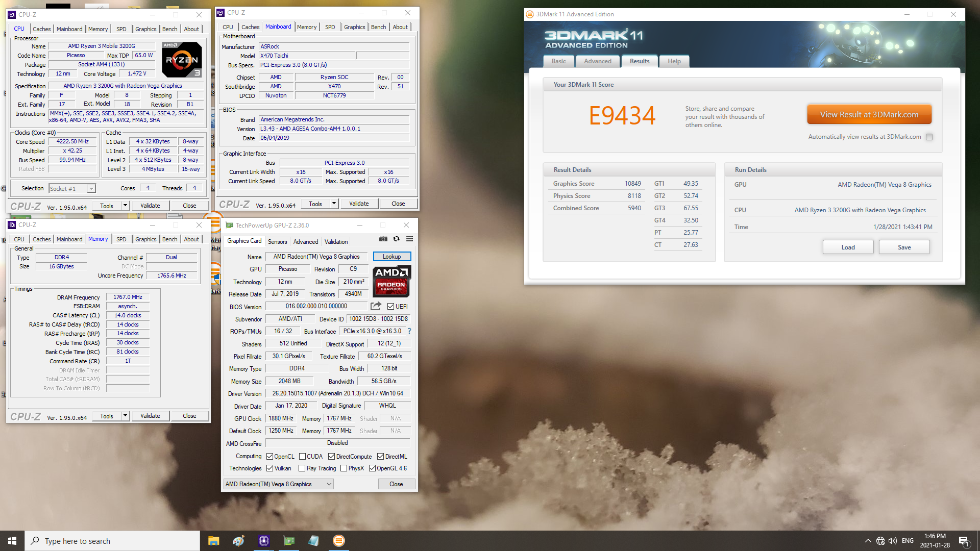Screen dimensions: 980x551
Task: Click the E9434 score text
Action: 622,115
